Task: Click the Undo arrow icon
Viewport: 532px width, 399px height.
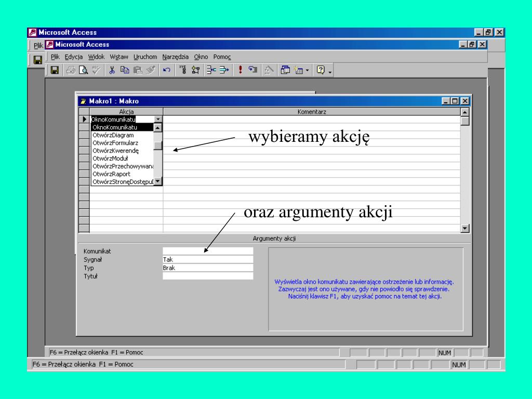Action: click(166, 70)
